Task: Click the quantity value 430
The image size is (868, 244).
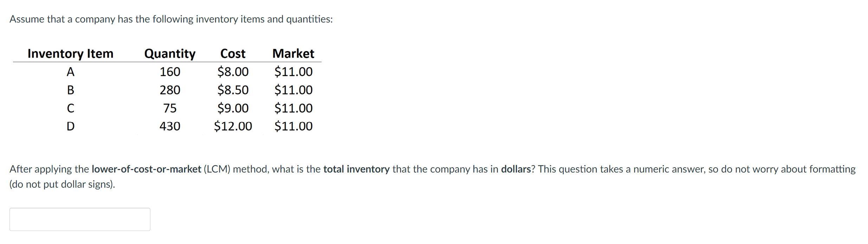Action: coord(170,126)
